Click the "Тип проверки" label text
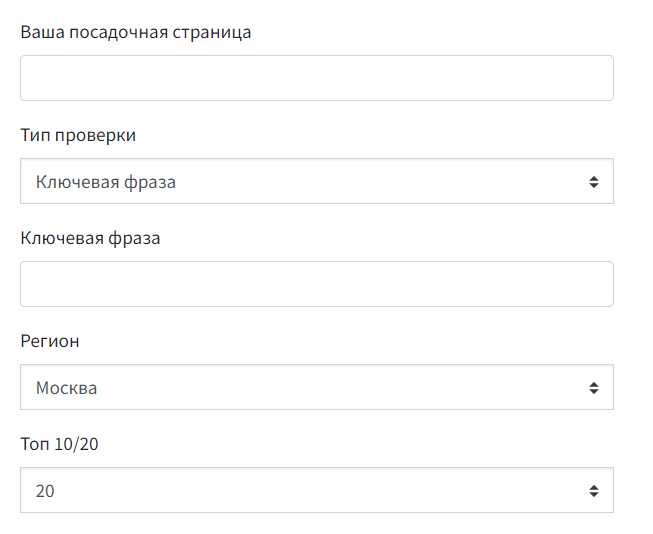 coord(78,135)
